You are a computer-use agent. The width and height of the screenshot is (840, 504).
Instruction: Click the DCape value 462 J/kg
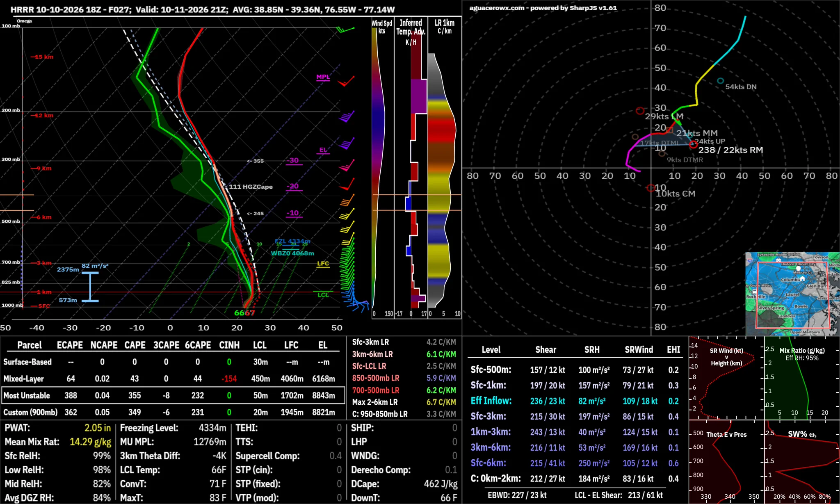point(441,484)
